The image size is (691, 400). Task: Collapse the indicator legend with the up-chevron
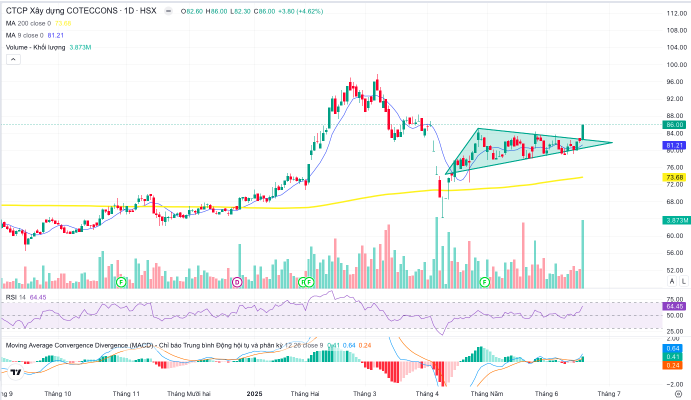[13, 59]
